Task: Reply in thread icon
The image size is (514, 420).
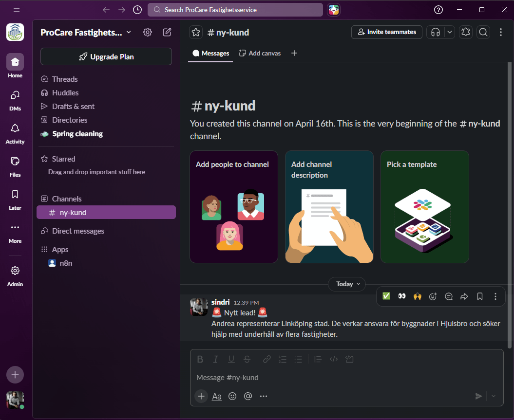Action: 449,296
